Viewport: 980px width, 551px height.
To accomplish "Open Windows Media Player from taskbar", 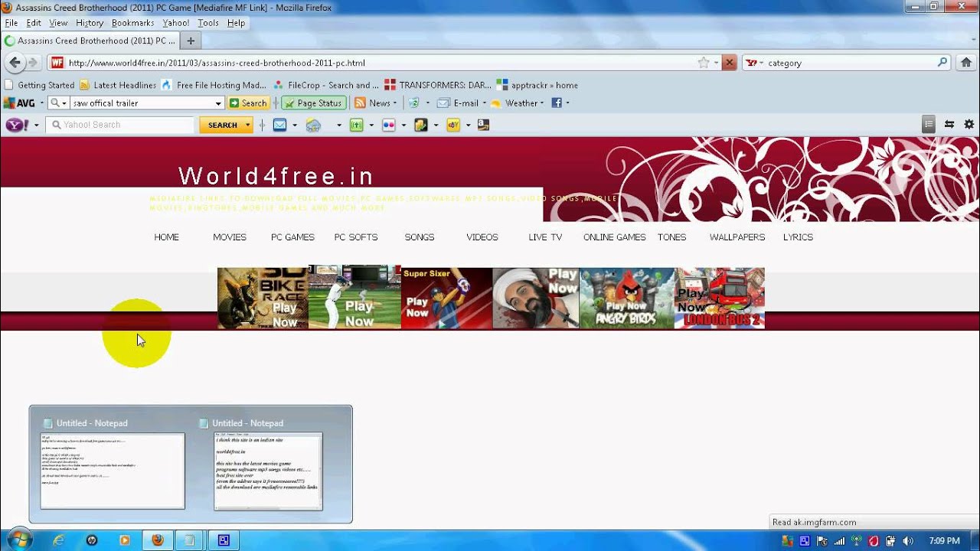I will point(124,540).
